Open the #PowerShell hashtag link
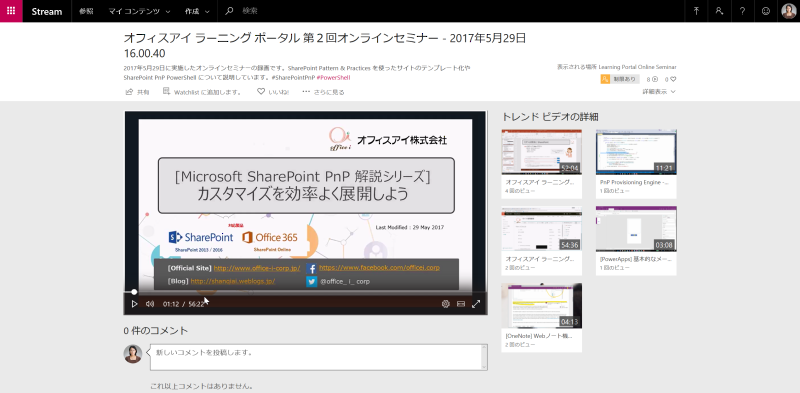The height and width of the screenshot is (393, 800). pyautogui.click(x=333, y=78)
